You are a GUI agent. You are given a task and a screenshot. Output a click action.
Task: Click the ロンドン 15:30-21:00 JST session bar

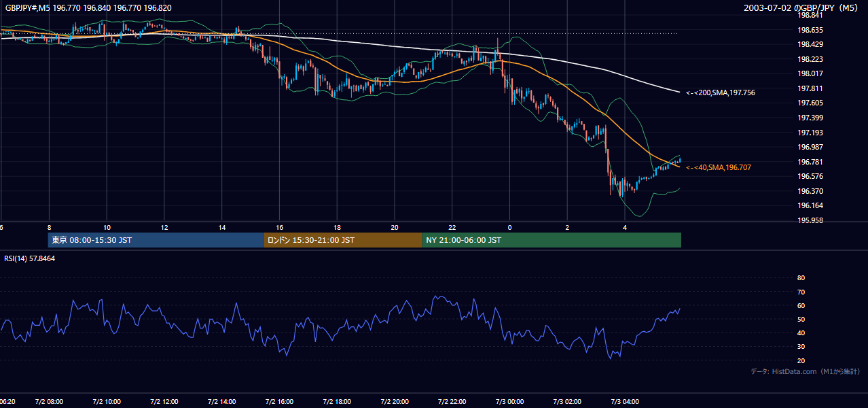343,240
